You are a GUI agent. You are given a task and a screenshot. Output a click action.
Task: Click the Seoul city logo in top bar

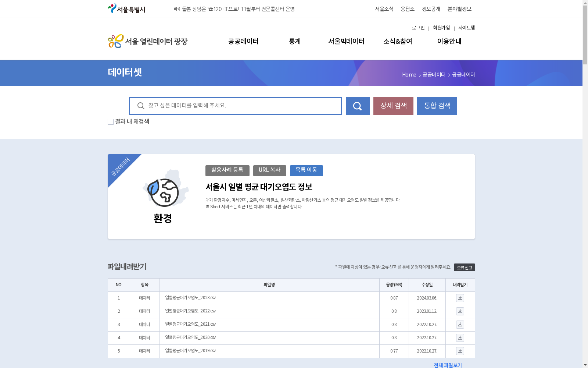(126, 9)
